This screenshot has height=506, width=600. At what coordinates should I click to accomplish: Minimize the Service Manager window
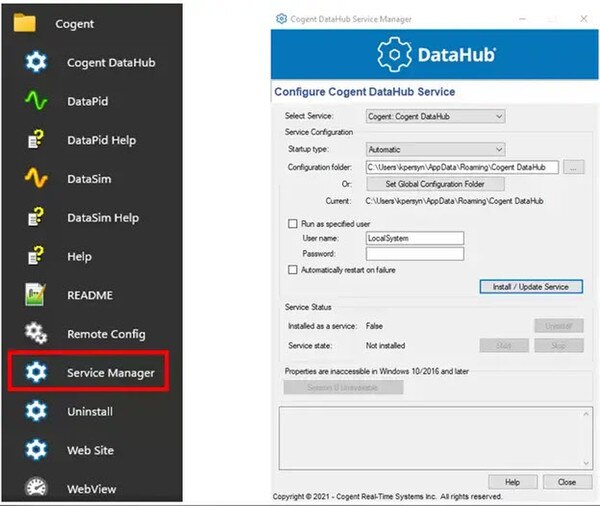click(x=523, y=18)
